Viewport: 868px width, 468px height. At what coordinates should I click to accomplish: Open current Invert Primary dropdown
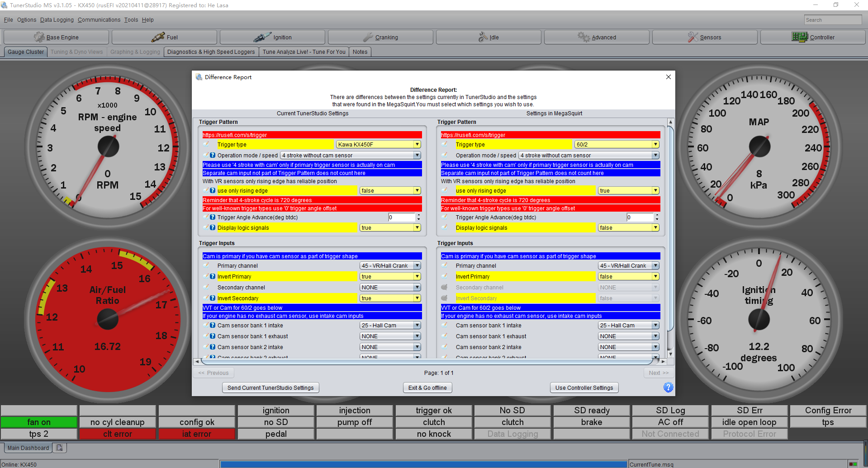pyautogui.click(x=390, y=276)
